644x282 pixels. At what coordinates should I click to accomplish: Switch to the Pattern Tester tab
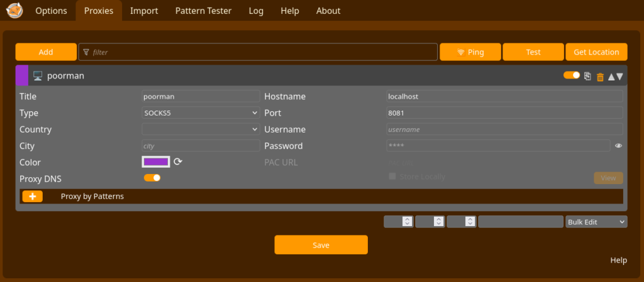pos(203,11)
